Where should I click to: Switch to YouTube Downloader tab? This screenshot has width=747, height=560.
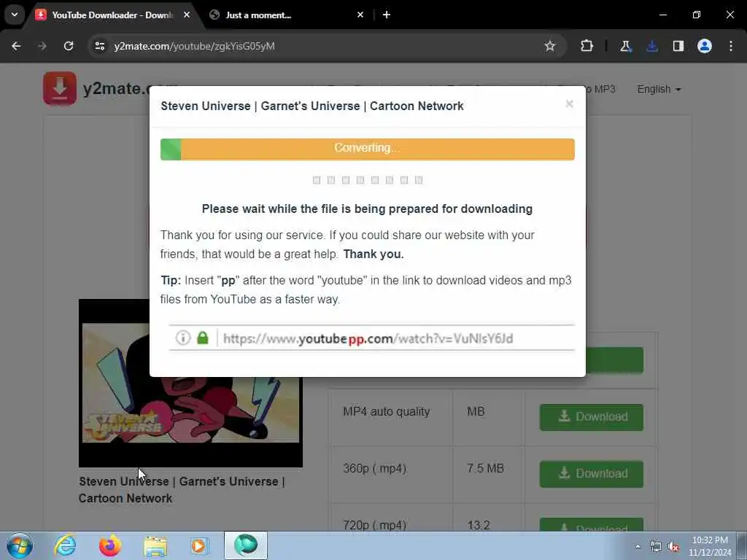112,15
